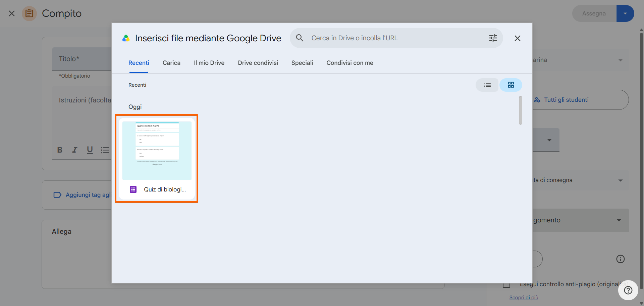Expand the Assegna dropdown arrow
644x306 pixels.
click(x=625, y=13)
